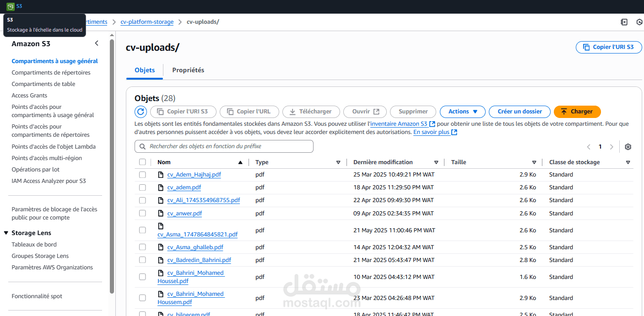
Task: Click the file icon beside cv_anwer.pdf
Action: pyautogui.click(x=161, y=213)
